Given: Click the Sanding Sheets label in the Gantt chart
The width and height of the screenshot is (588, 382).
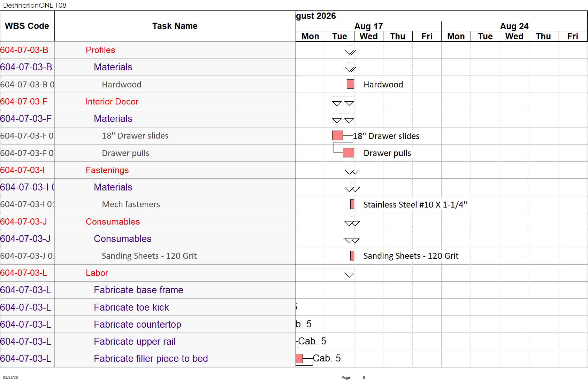Looking at the screenshot, I should tap(411, 256).
